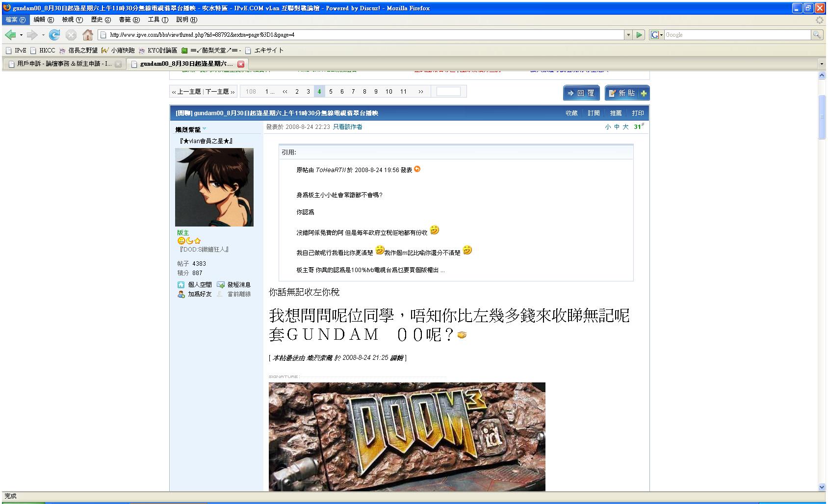This screenshot has width=828, height=504.
Task: Click the 只看該作者 link
Action: [x=348, y=127]
